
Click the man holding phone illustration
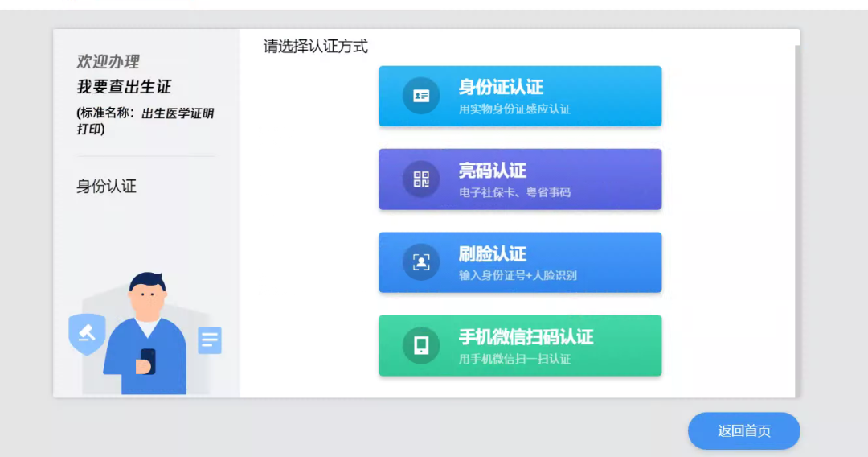(x=146, y=333)
